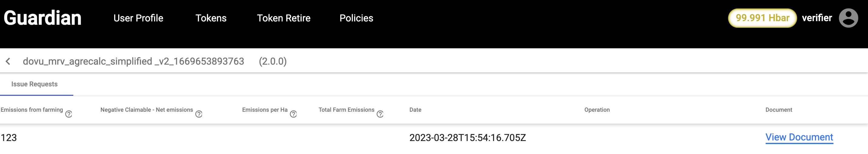Navigate to the Tokens page

(211, 18)
